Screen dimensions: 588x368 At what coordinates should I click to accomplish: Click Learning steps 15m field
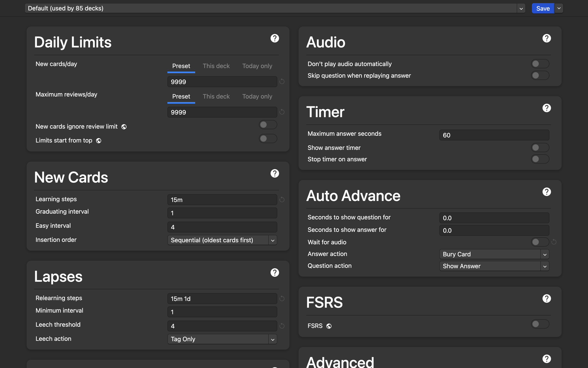[222, 200]
